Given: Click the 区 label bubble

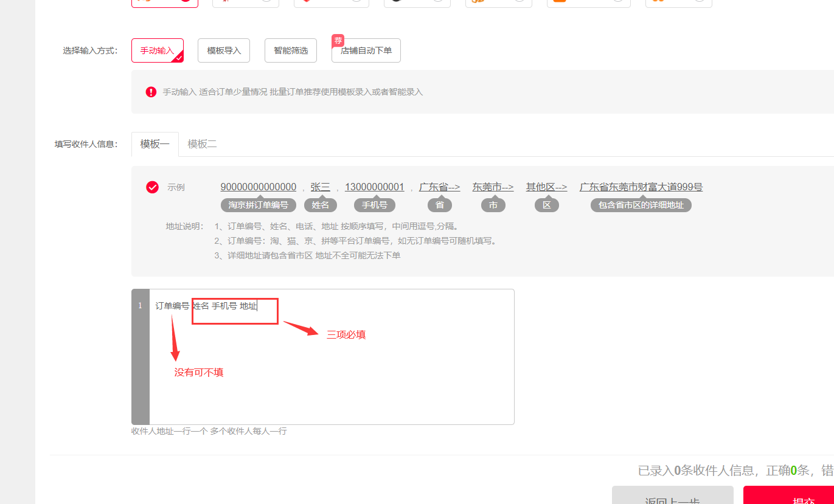Looking at the screenshot, I should [547, 205].
